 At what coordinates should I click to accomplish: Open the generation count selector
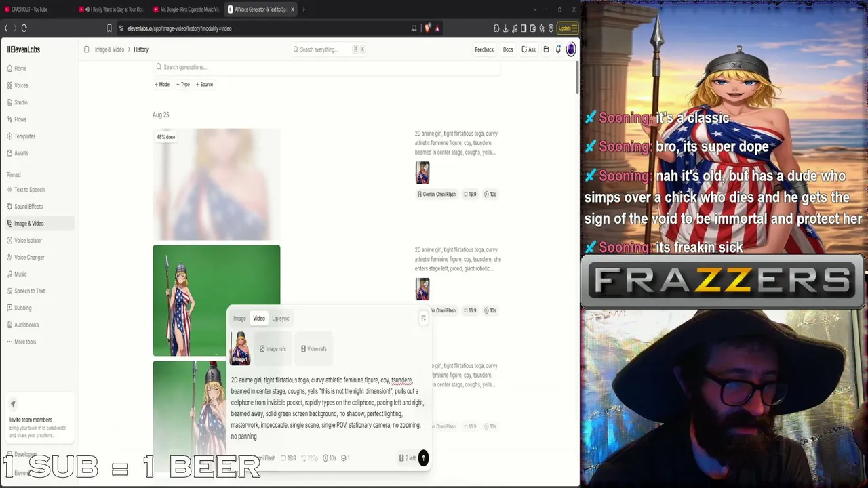point(345,458)
